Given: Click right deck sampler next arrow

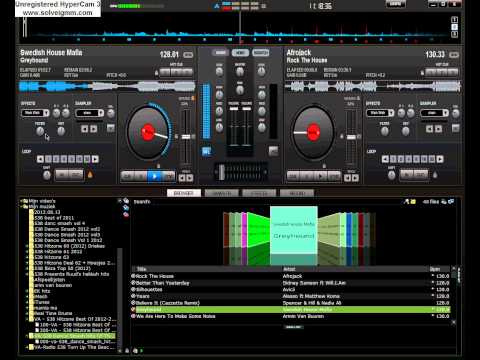Looking at the screenshot, I should (x=439, y=129).
